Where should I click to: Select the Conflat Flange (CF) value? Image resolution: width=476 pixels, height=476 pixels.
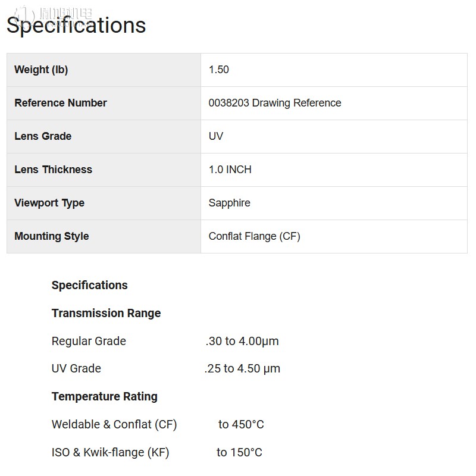click(255, 236)
